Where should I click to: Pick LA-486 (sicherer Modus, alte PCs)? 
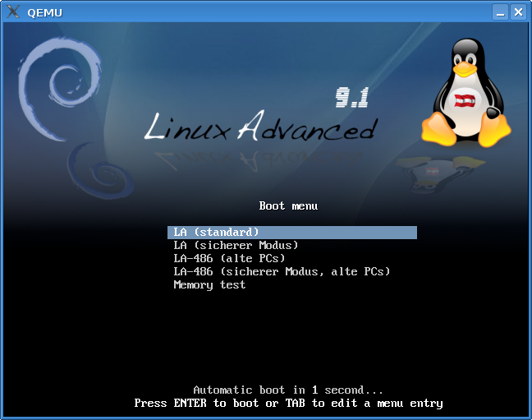point(282,271)
